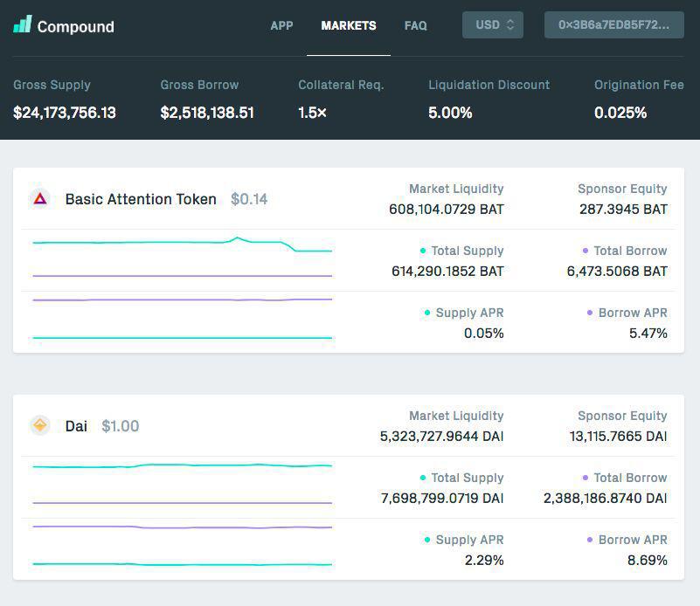Click the Dai market name

76,426
